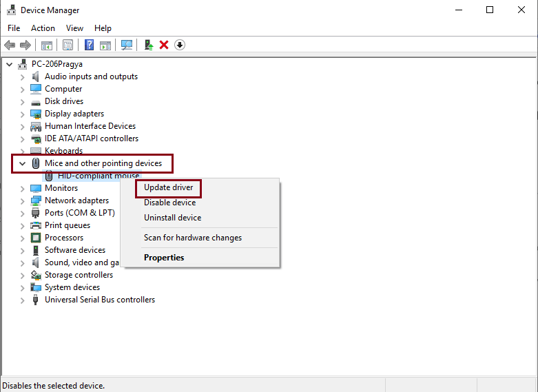
Task: Select the Software devices tree item
Action: 75,250
